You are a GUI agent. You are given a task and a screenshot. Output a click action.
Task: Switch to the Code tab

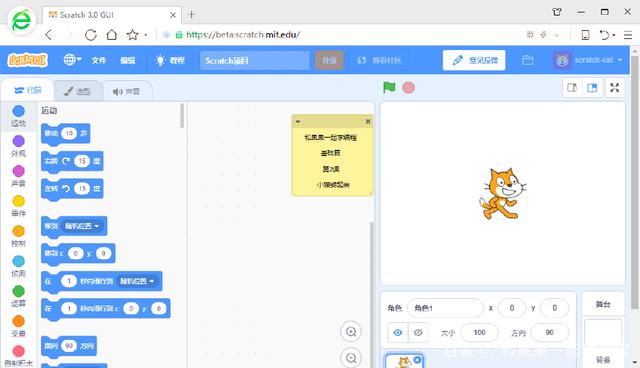tap(27, 90)
